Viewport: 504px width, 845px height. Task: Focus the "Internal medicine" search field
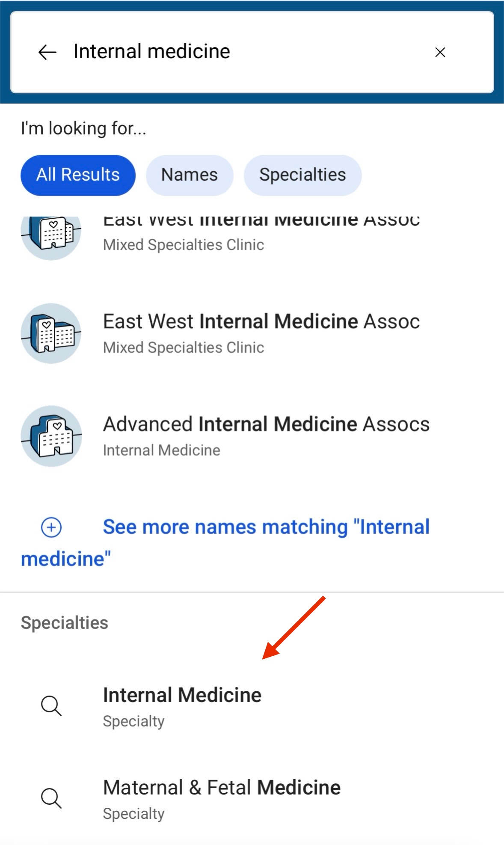click(240, 52)
